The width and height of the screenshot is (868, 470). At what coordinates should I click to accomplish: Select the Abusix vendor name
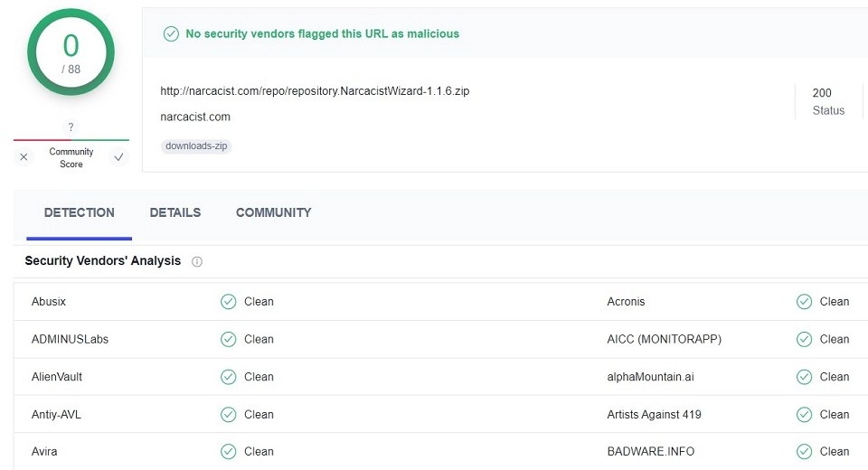[x=49, y=302]
